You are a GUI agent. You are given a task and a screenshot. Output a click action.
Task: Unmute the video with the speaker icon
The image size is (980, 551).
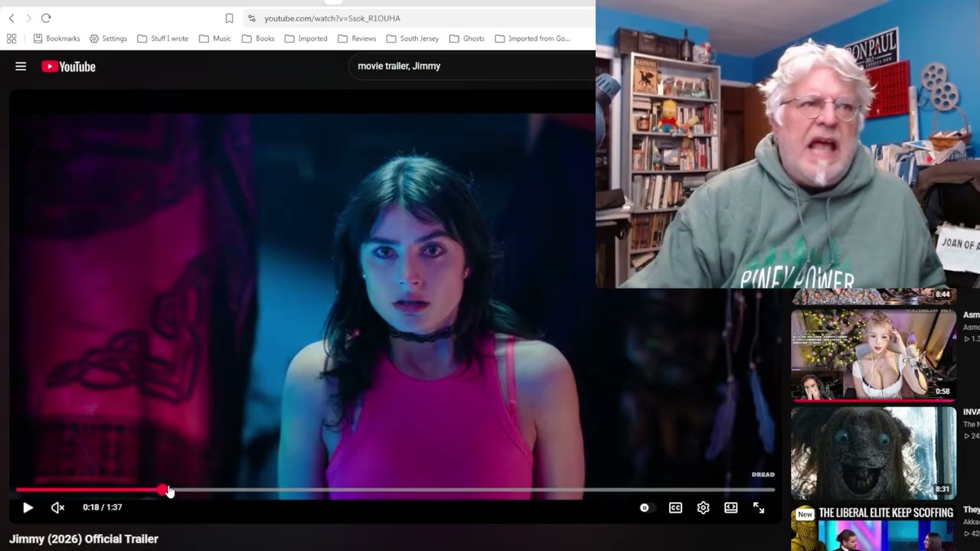coord(57,507)
